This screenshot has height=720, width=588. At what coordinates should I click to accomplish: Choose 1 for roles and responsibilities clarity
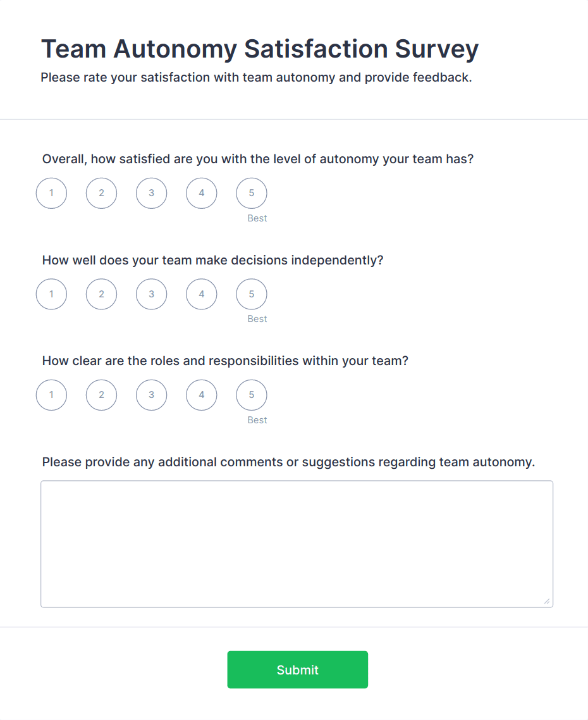(51, 395)
